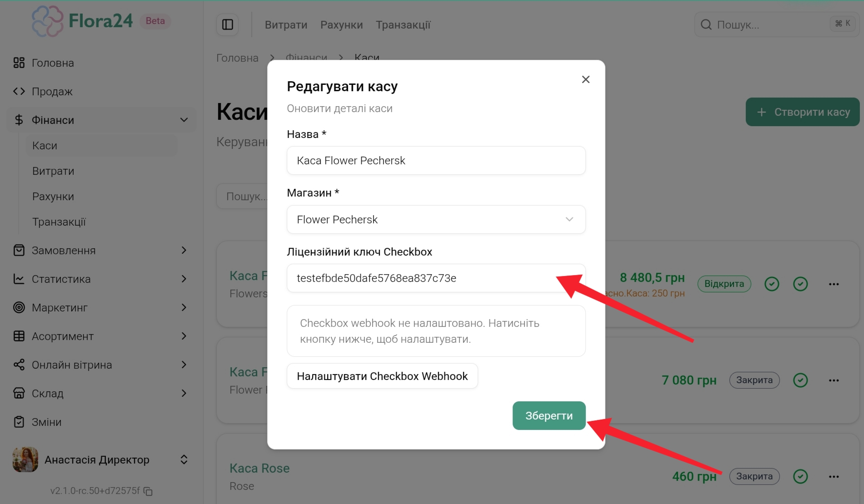This screenshot has width=864, height=504.
Task: Click the search magnifier icon
Action: click(x=706, y=25)
